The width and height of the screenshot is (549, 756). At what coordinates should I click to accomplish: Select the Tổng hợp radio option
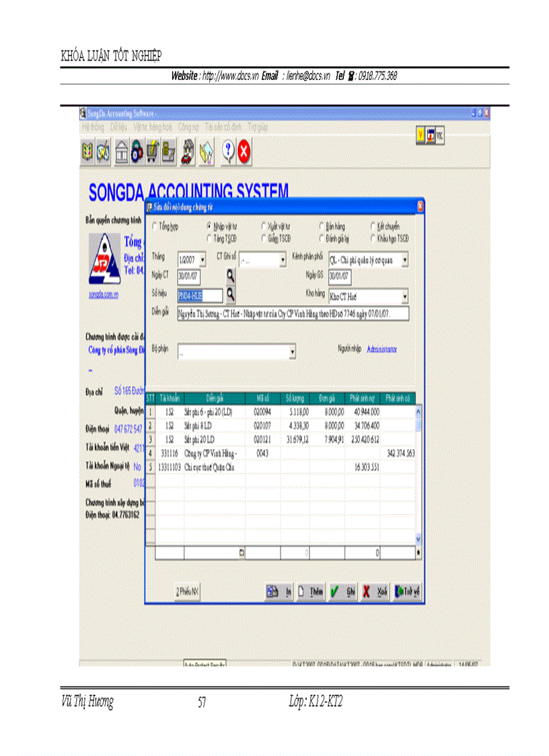pos(155,227)
